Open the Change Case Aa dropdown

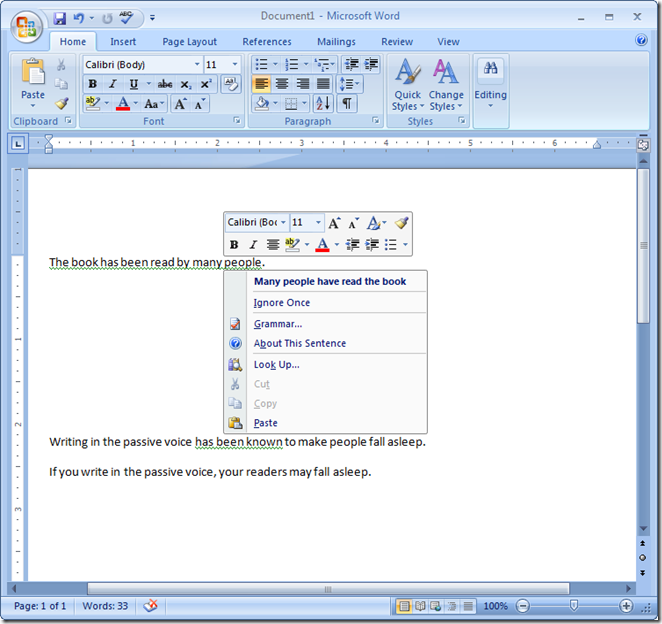tap(154, 103)
